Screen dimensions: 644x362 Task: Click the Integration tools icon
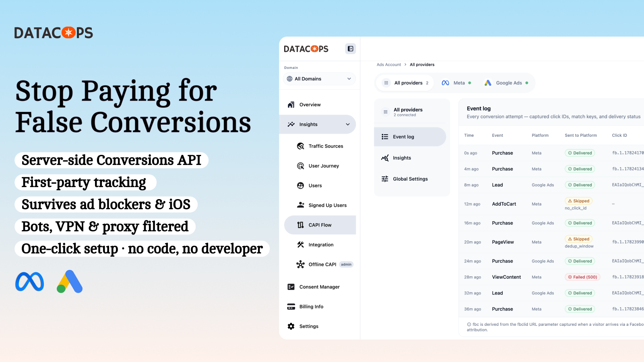pyautogui.click(x=301, y=245)
